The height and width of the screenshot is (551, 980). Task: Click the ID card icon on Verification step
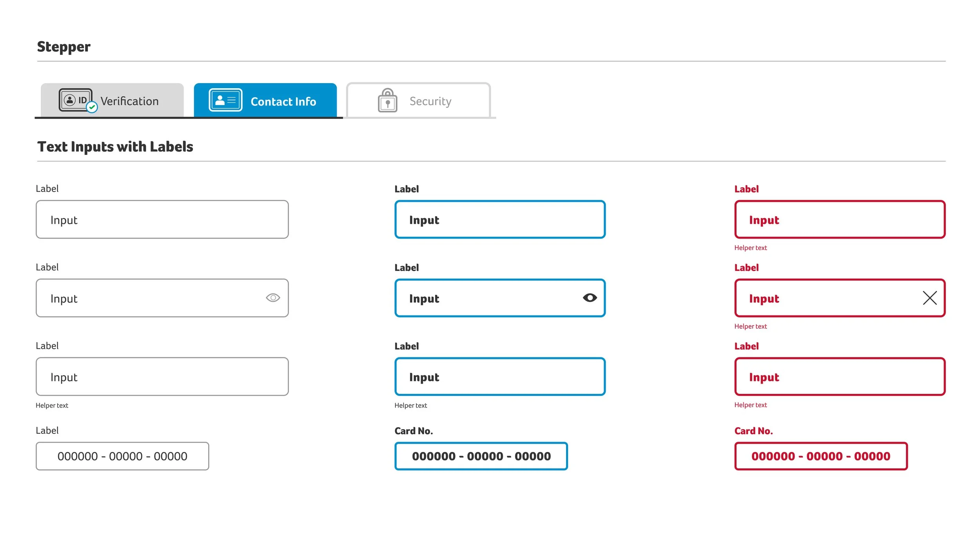(x=75, y=100)
